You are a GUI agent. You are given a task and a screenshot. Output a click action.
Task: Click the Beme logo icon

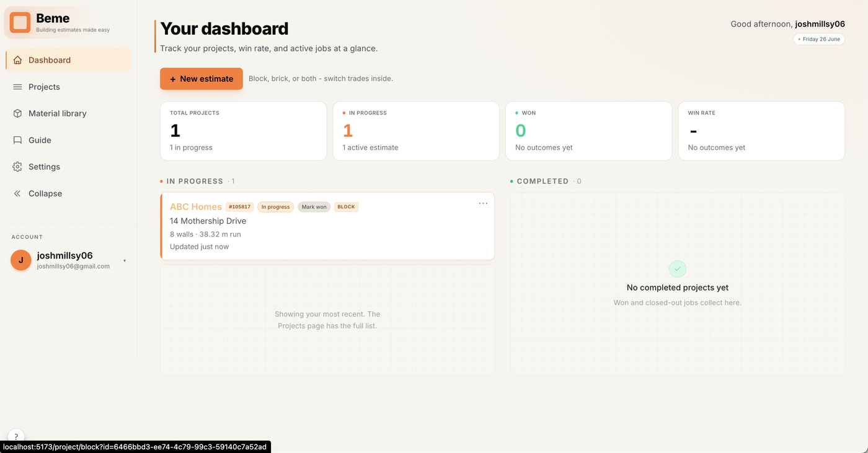coord(20,22)
